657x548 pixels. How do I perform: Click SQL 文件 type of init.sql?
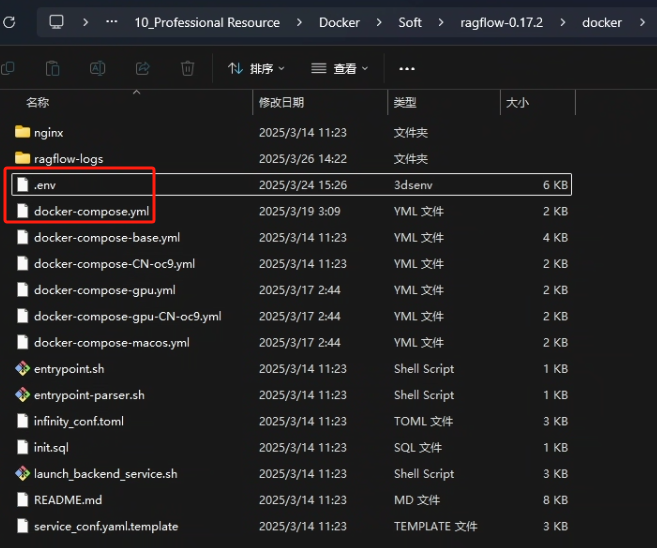[418, 447]
